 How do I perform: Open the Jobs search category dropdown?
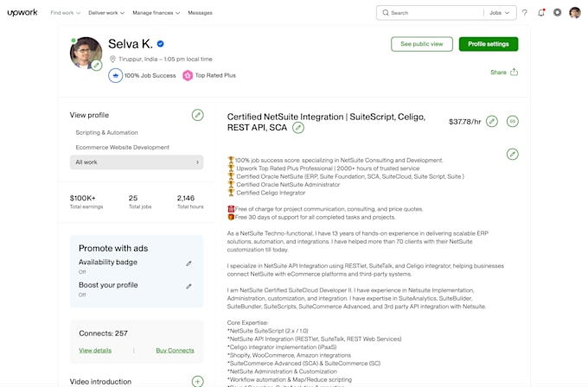click(500, 13)
